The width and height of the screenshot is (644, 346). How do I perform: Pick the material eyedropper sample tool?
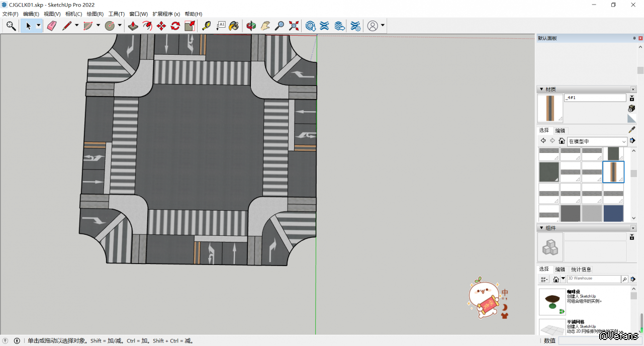point(632,130)
